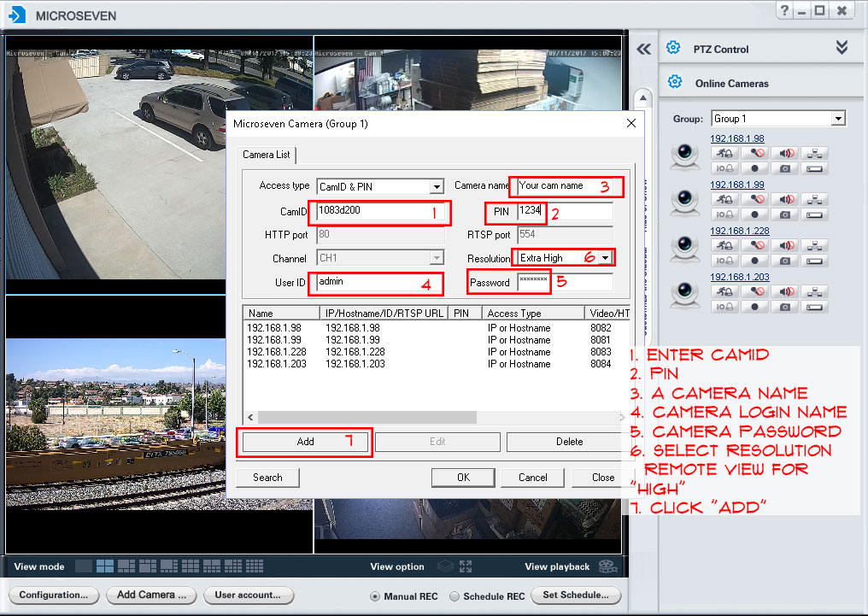This screenshot has height=616, width=868.
Task: Open User account... dialog
Action: pos(248,595)
